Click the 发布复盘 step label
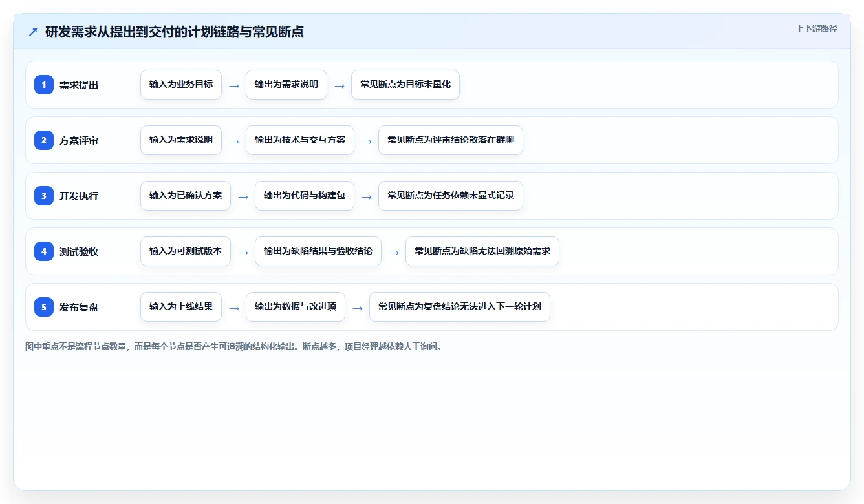This screenshot has width=864, height=504. pyautogui.click(x=79, y=307)
